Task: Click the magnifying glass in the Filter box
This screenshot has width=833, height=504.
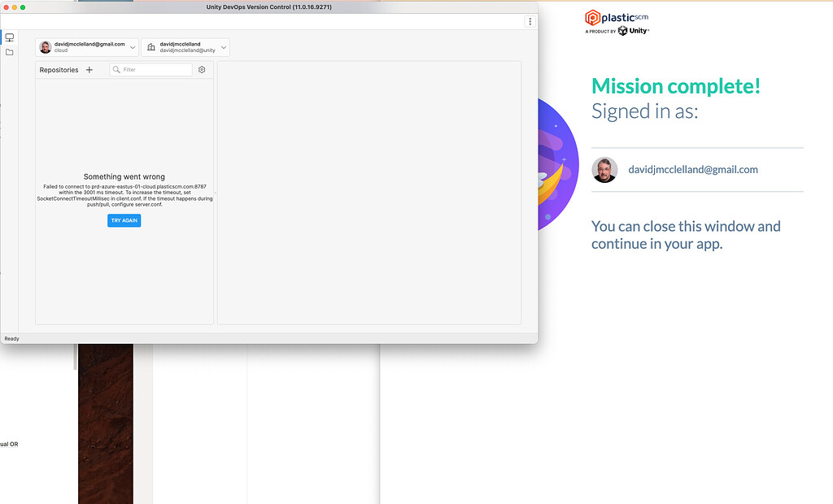Action: coord(117,69)
